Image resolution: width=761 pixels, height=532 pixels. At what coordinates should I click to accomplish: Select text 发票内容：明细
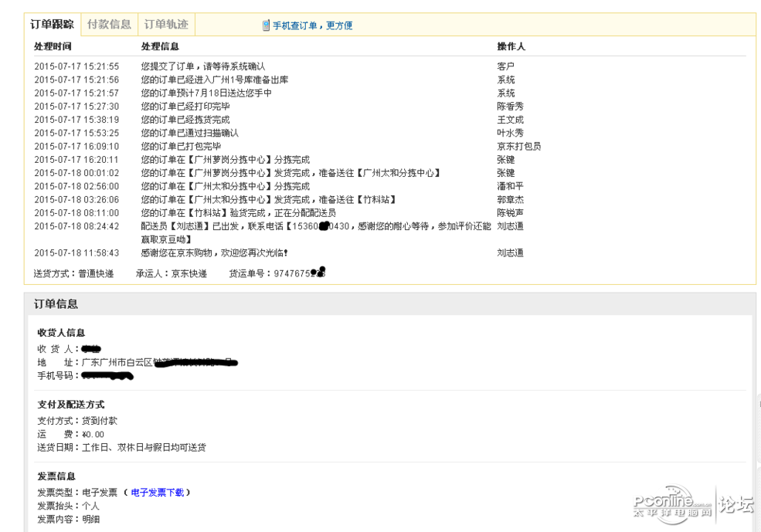(x=69, y=520)
